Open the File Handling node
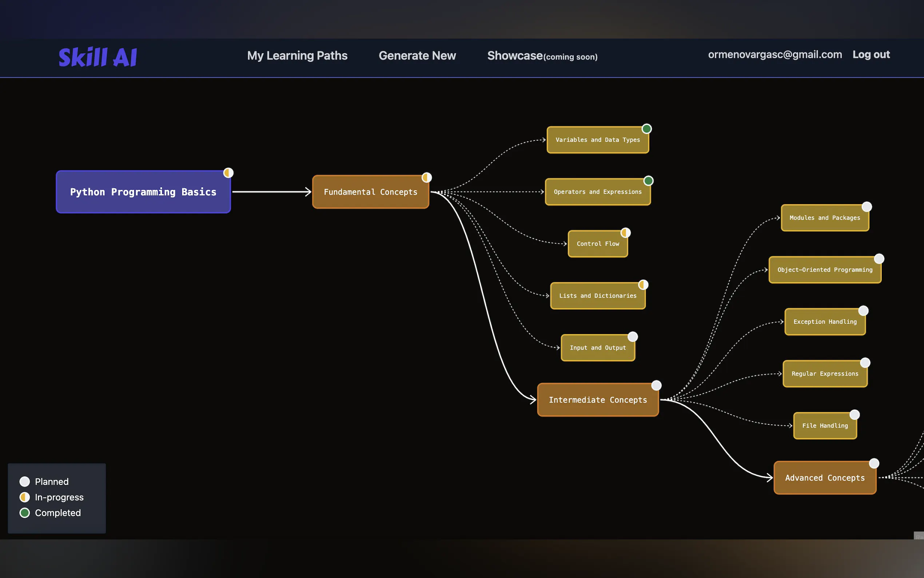The width and height of the screenshot is (924, 578). (x=825, y=426)
